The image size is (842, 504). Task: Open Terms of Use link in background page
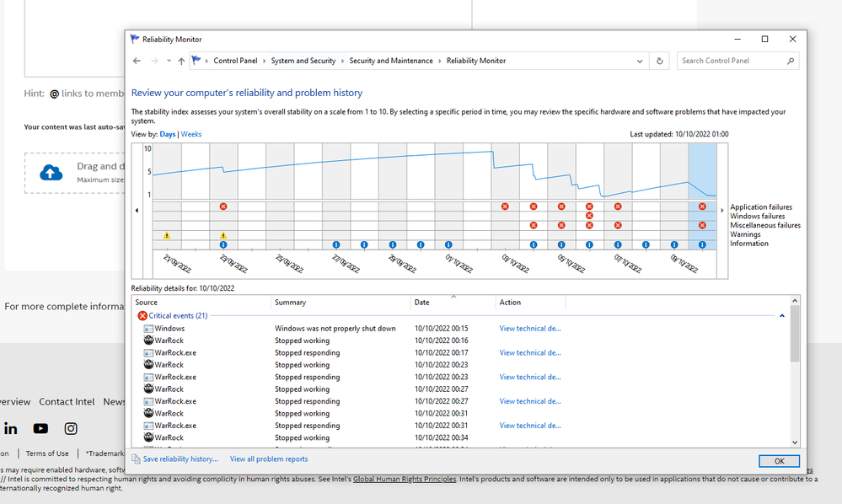point(47,453)
